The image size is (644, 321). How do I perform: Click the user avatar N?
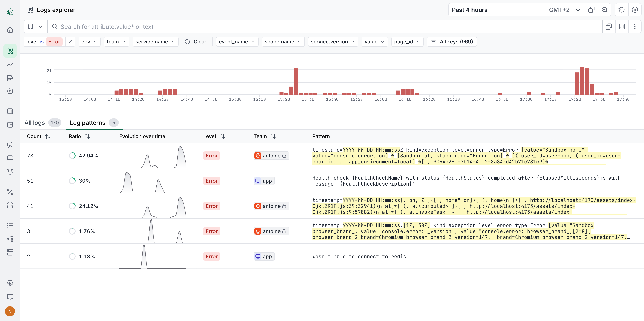(x=10, y=311)
